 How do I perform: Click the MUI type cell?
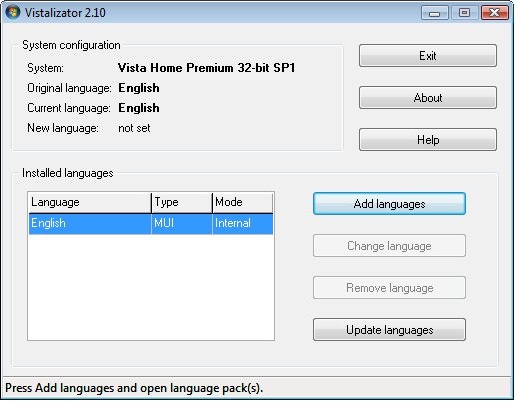(182, 223)
